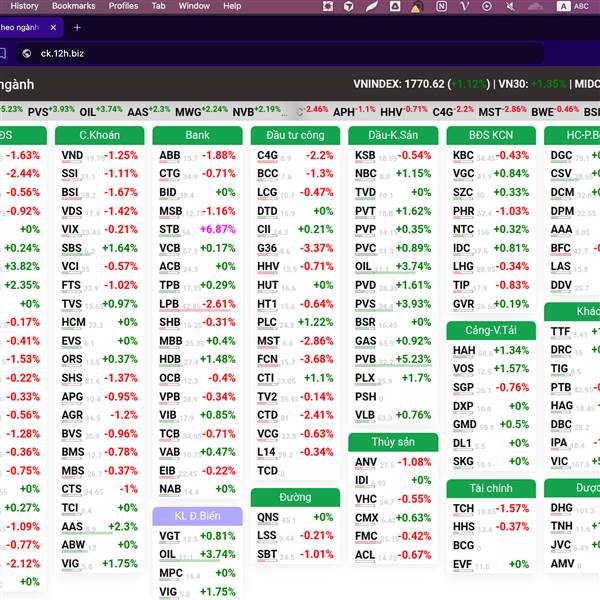Viewport: 600px width, 600px height.
Task: Click MWG +2.24% in the ticker strip
Action: [x=202, y=111]
